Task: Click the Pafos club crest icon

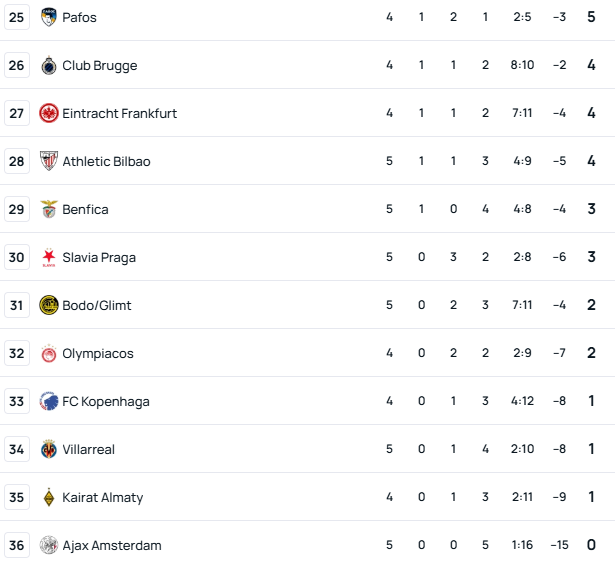Action: pyautogui.click(x=49, y=17)
